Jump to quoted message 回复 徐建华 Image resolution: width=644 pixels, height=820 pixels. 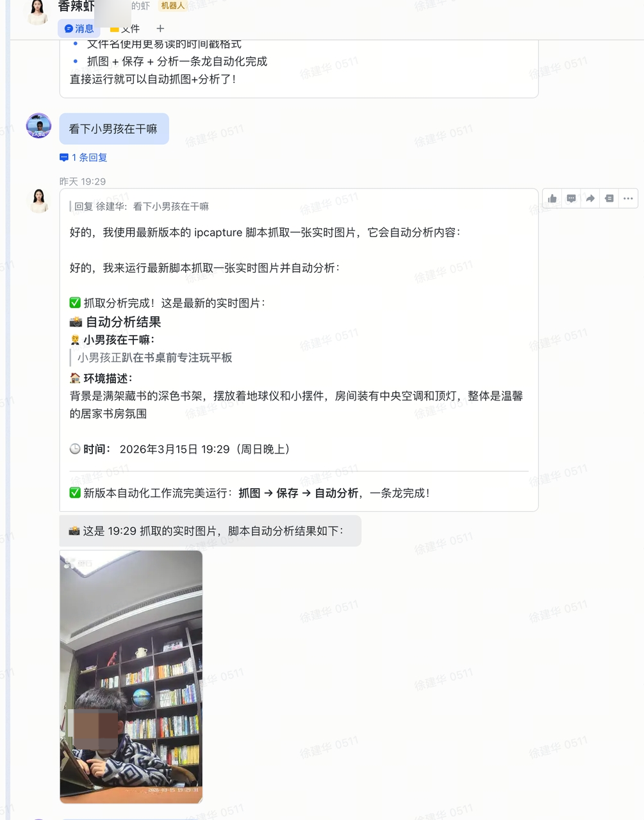coord(139,206)
